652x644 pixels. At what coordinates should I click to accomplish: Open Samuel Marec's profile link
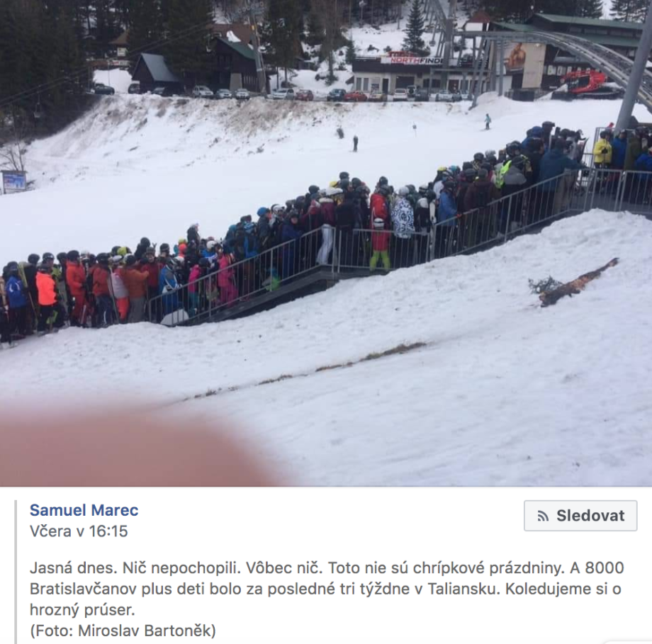(84, 510)
